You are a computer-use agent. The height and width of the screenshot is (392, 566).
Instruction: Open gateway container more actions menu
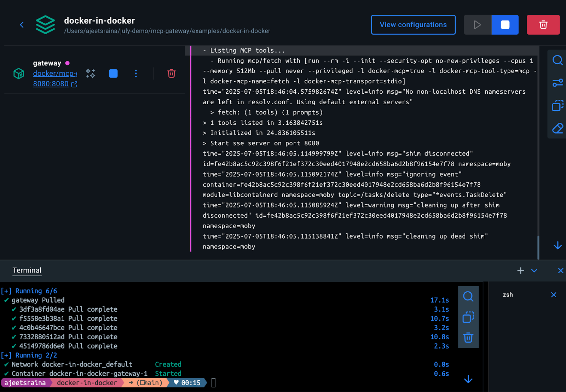click(x=136, y=74)
